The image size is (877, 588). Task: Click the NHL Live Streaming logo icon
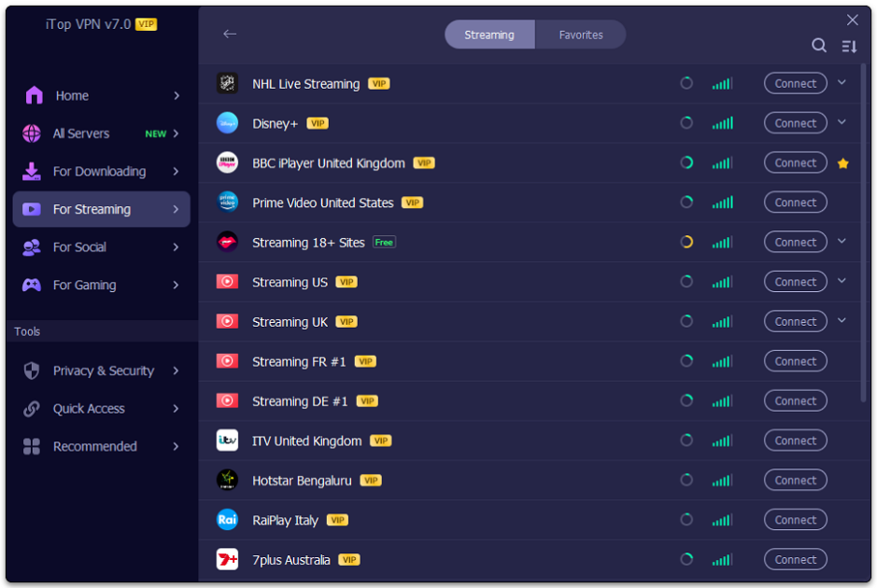tap(227, 83)
